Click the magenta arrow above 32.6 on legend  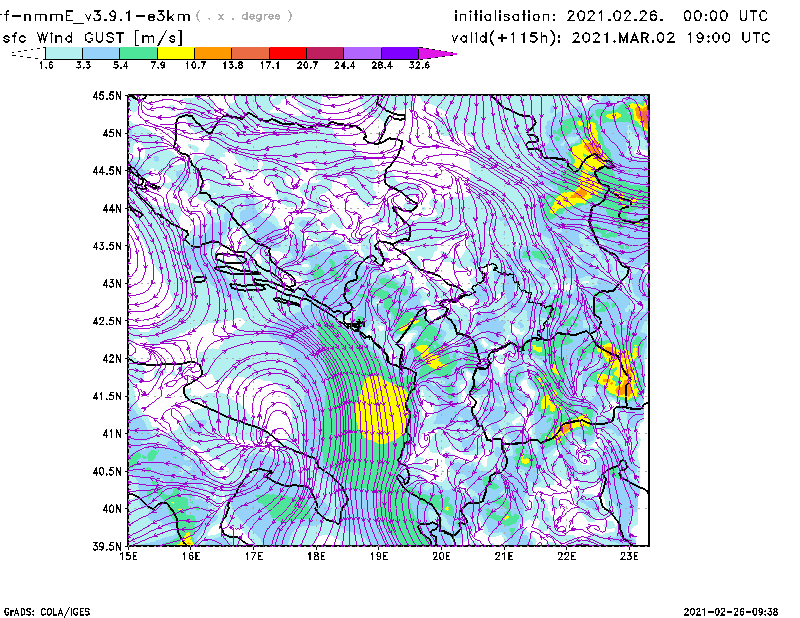click(x=437, y=53)
